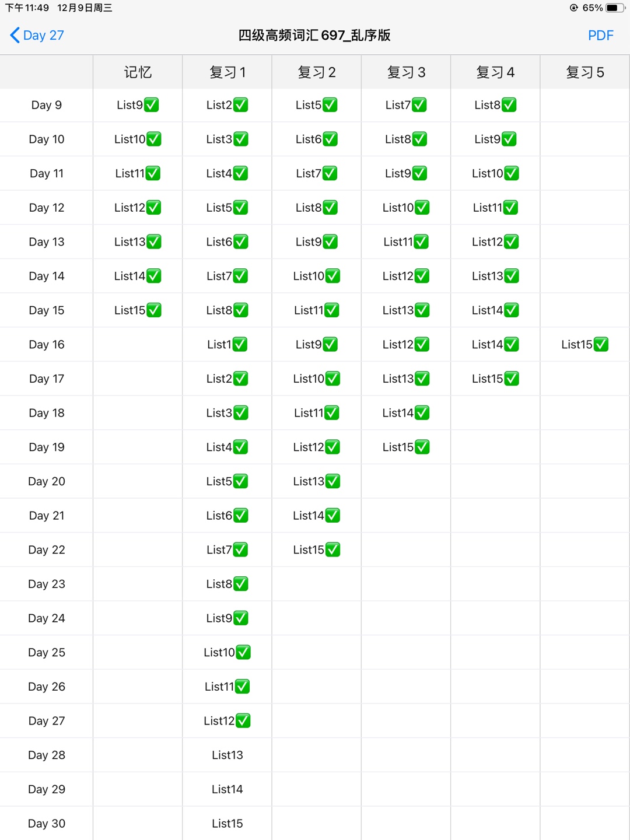Select the Day 16 row label

pyautogui.click(x=47, y=345)
